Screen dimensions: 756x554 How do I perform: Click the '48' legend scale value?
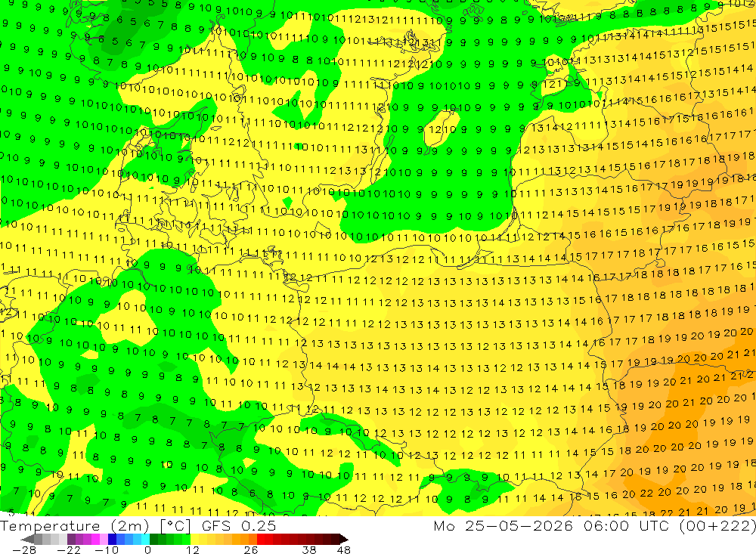[344, 550]
